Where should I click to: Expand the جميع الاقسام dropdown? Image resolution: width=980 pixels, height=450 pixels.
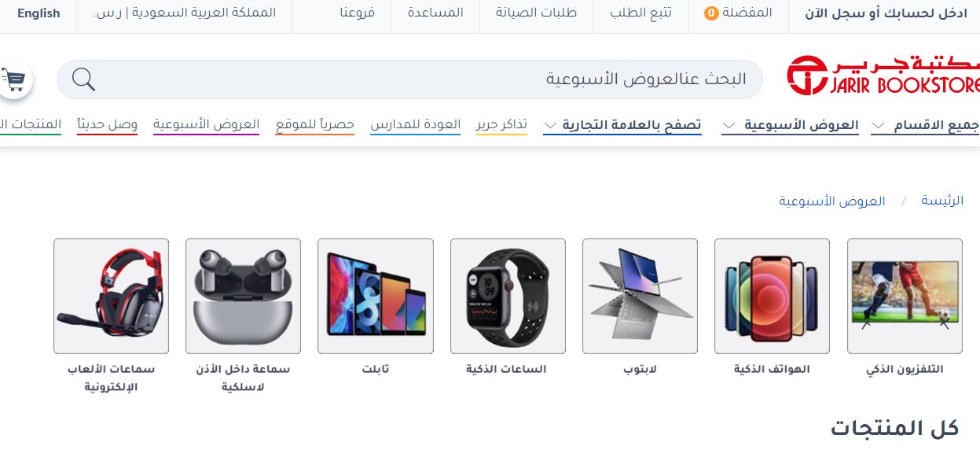(x=925, y=125)
